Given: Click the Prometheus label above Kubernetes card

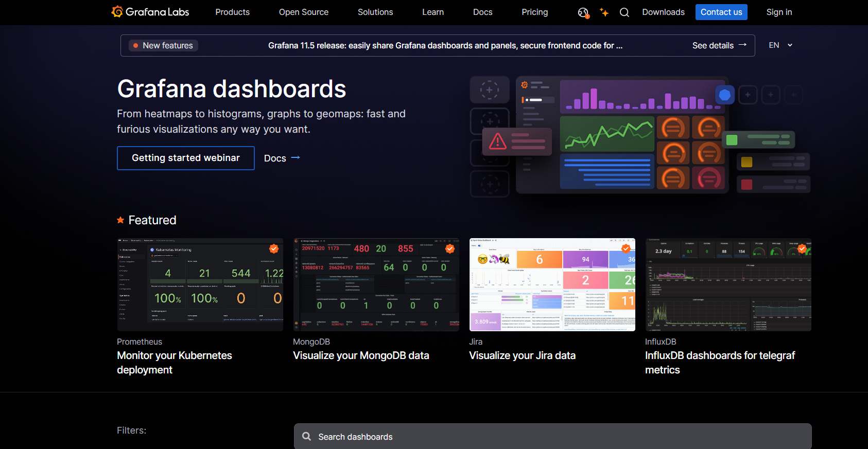Looking at the screenshot, I should (x=140, y=342).
